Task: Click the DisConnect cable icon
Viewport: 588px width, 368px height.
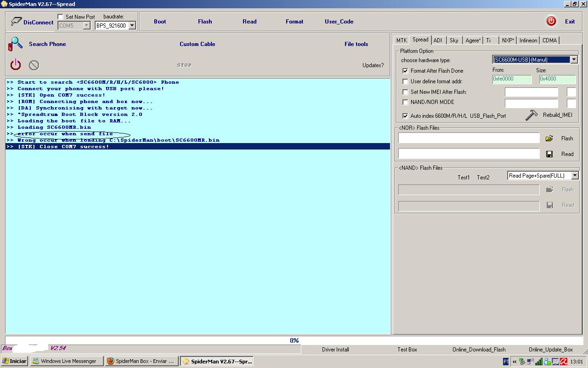Action: pos(16,22)
